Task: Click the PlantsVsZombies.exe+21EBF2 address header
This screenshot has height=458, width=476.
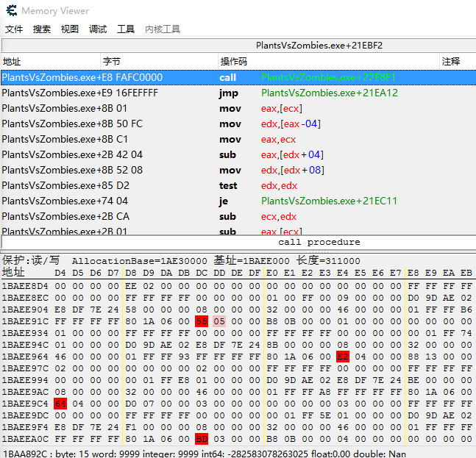Action: pos(319,46)
